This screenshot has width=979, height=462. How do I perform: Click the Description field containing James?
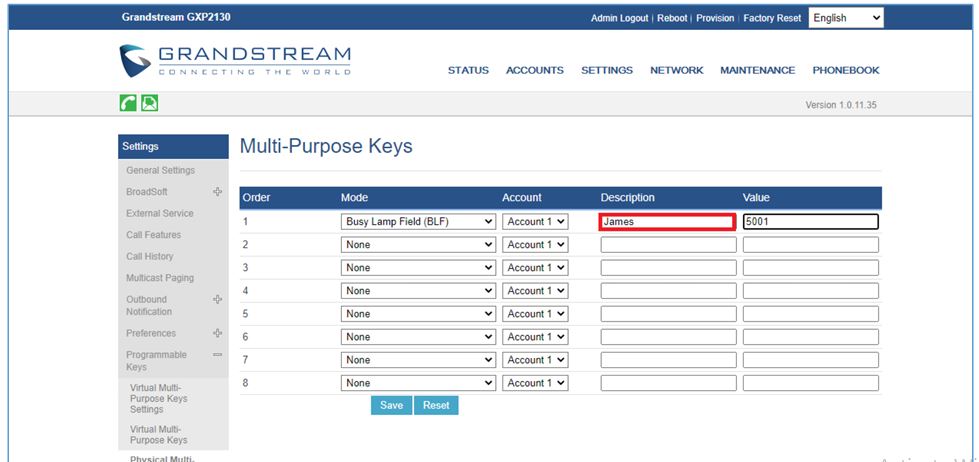pyautogui.click(x=667, y=222)
